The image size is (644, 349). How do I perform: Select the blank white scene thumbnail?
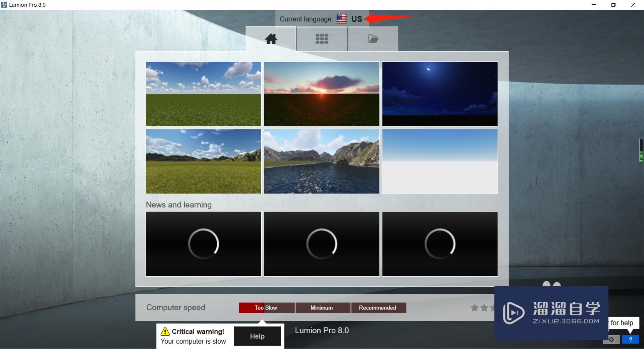coord(440,162)
